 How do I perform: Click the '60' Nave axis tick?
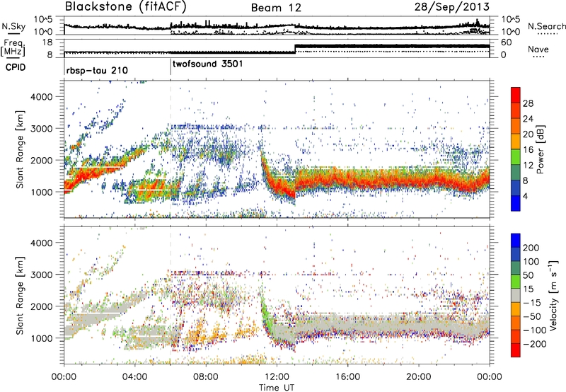(x=506, y=42)
